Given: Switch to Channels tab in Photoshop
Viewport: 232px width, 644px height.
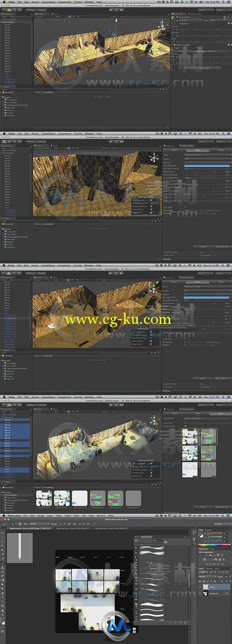Looking at the screenshot, I should click(x=210, y=568).
